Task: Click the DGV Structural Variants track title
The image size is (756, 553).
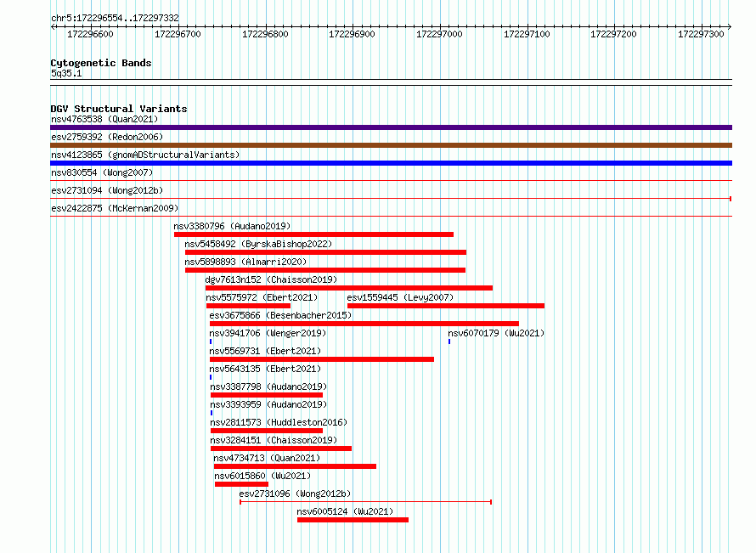Action: point(119,109)
